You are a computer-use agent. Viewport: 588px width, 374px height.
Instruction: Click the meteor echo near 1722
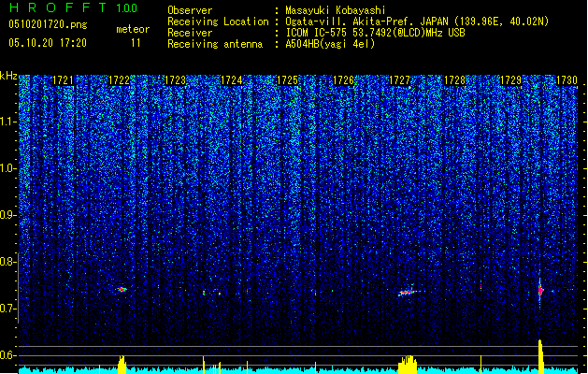pos(122,289)
